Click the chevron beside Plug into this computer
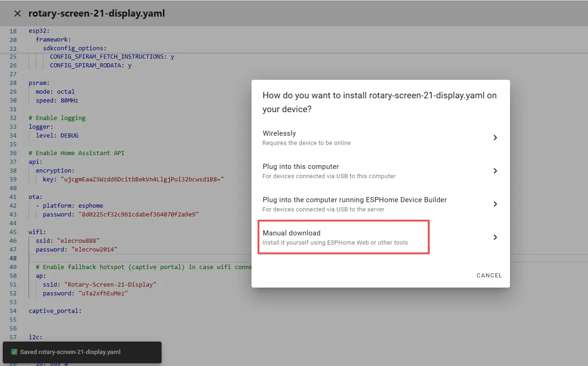Image resolution: width=588 pixels, height=366 pixels. point(495,171)
